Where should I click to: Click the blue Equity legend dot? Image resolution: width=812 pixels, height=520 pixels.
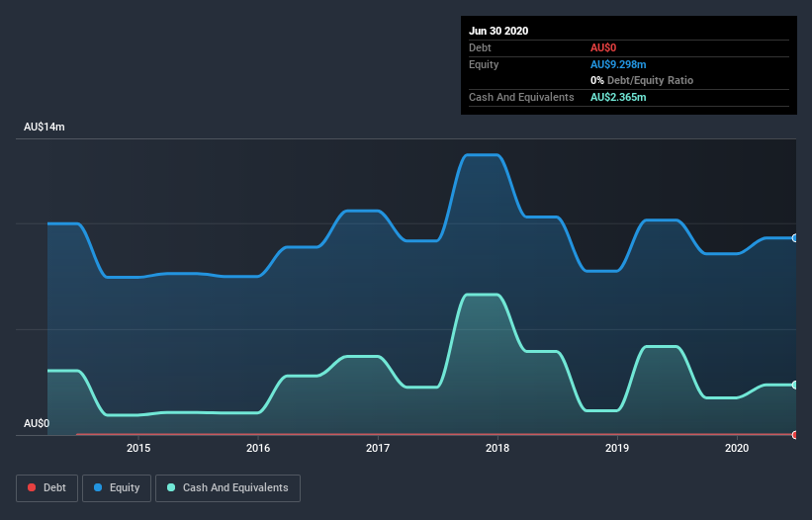98,487
